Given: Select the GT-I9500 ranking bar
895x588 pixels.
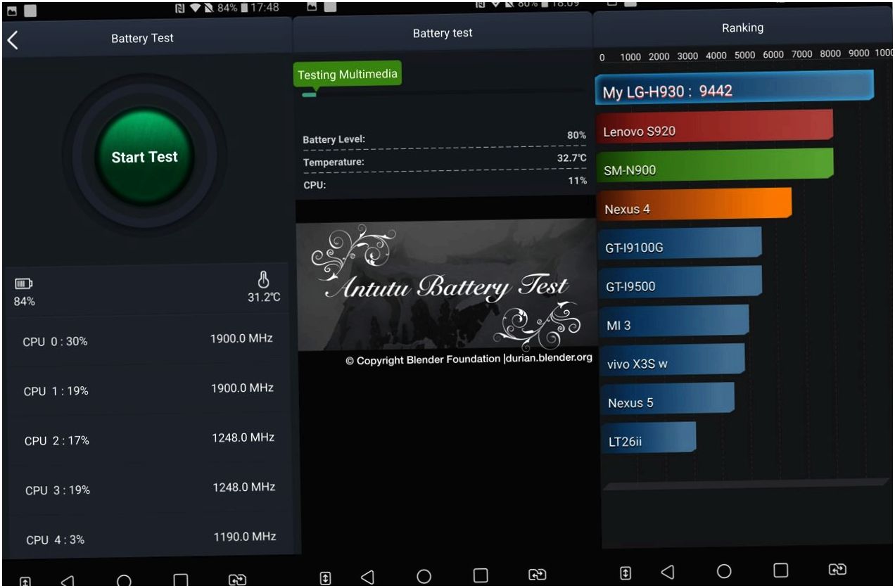Looking at the screenshot, I should point(679,283).
